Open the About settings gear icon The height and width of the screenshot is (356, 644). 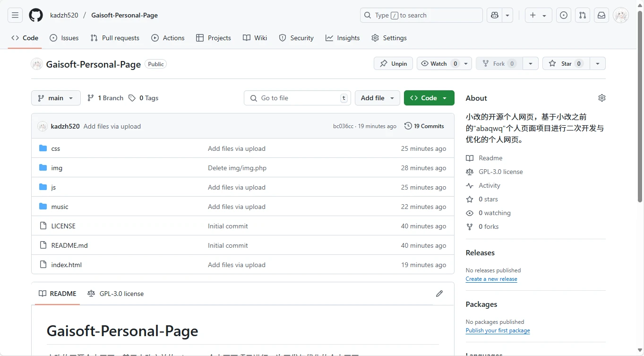pos(601,98)
